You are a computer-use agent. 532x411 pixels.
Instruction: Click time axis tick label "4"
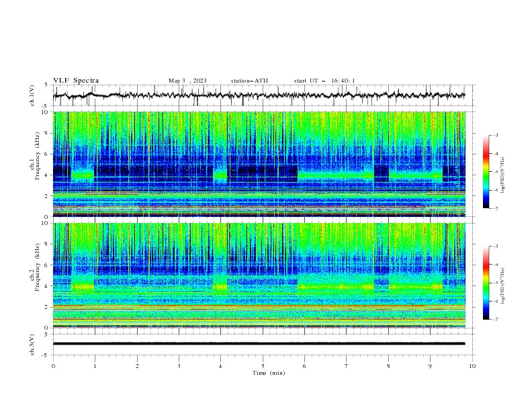point(220,366)
